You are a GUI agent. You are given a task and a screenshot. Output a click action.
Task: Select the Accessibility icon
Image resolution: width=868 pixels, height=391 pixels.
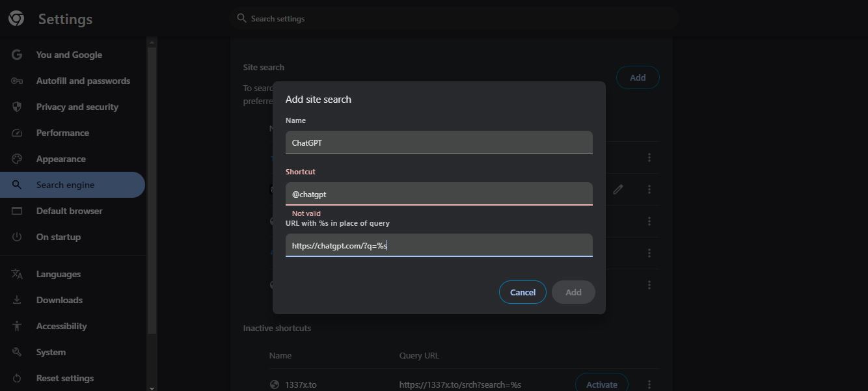[x=16, y=326]
